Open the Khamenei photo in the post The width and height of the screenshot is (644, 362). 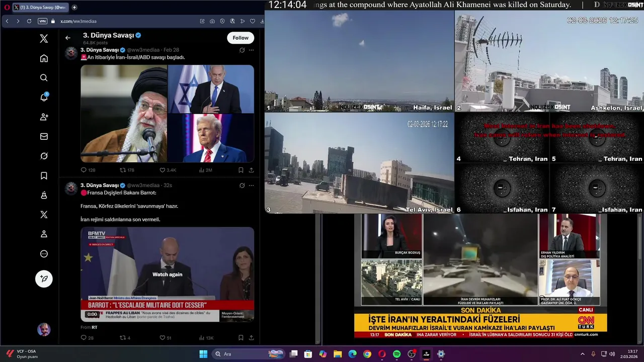coord(124,114)
